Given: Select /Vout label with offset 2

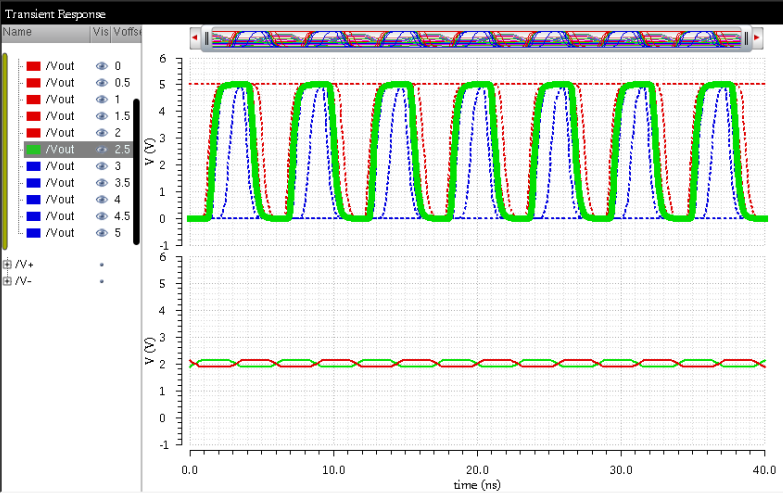Looking at the screenshot, I should [59, 132].
